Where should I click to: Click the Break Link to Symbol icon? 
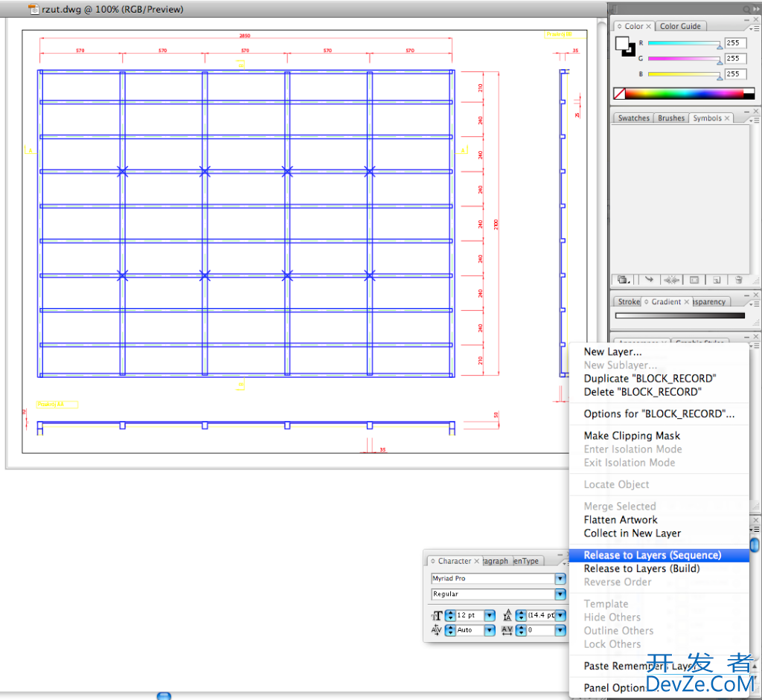pyautogui.click(x=672, y=280)
